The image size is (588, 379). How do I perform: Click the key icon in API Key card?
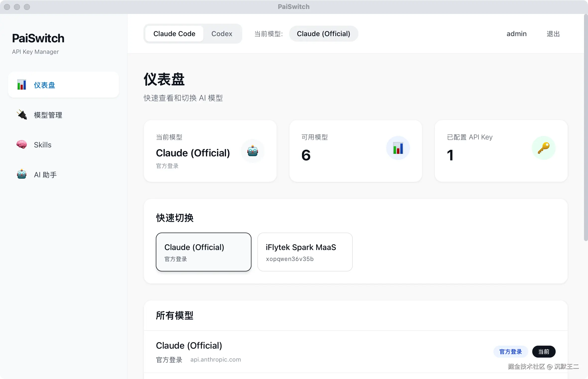pos(543,148)
